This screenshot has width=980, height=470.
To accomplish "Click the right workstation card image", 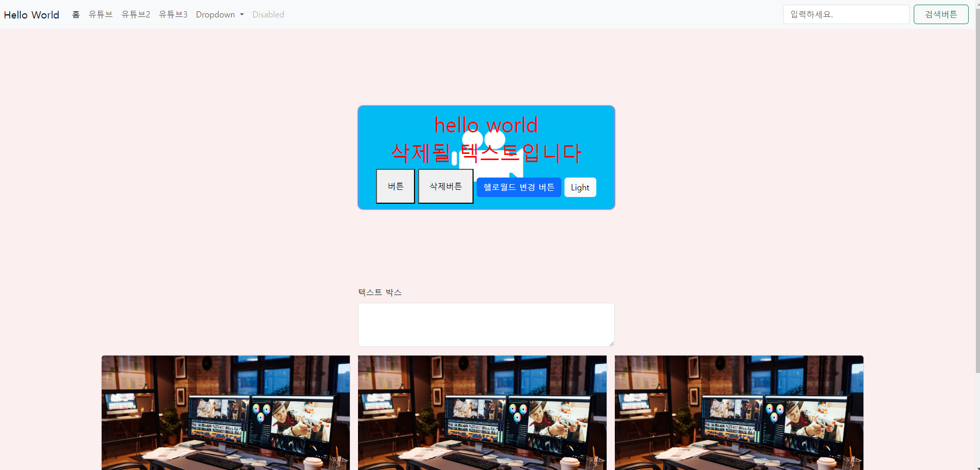I will (739, 413).
